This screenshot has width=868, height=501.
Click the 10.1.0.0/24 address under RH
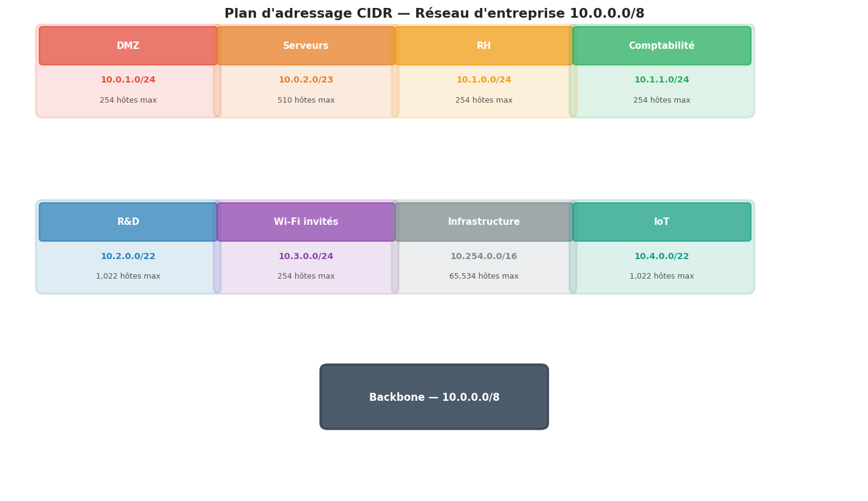coord(484,80)
